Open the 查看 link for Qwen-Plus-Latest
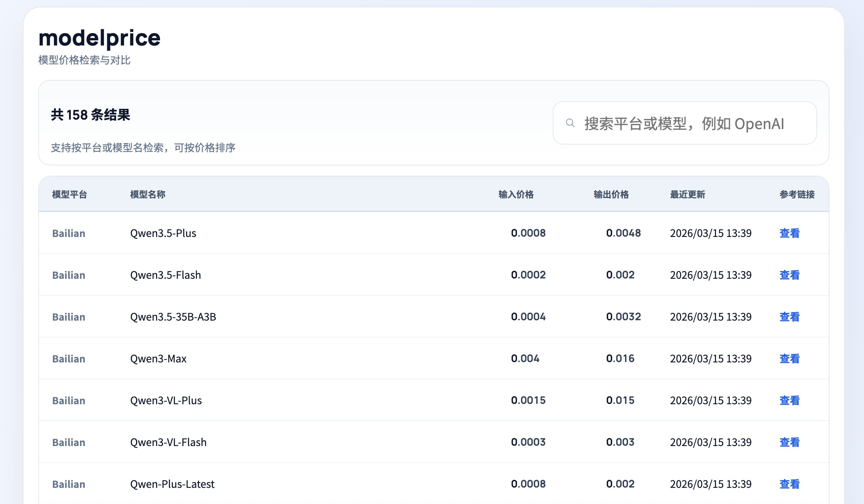This screenshot has width=864, height=504. coord(789,484)
